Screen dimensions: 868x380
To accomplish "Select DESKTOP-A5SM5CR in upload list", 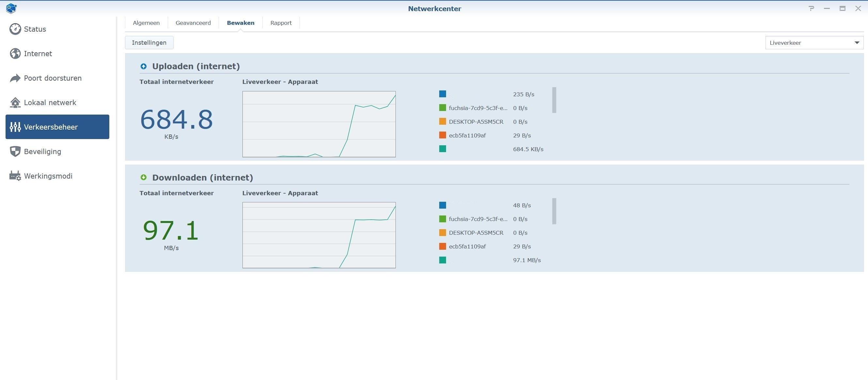I will [x=476, y=122].
